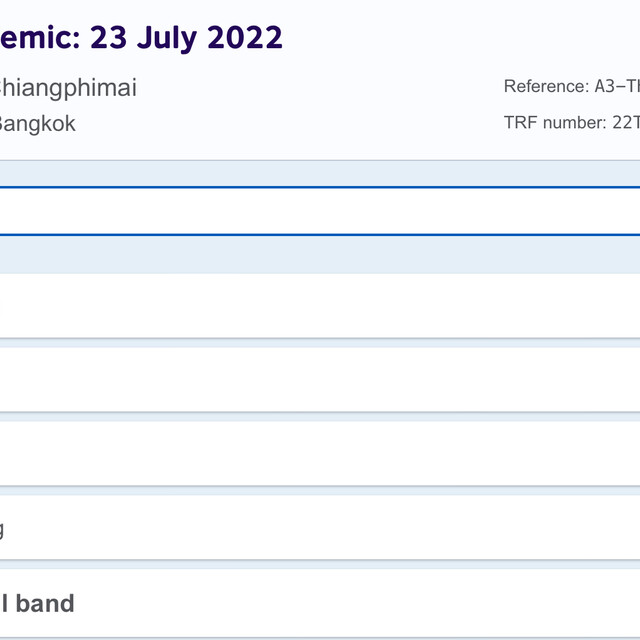The image size is (640, 640).
Task: Click the light blue strip above the outlined row
Action: tap(320, 174)
